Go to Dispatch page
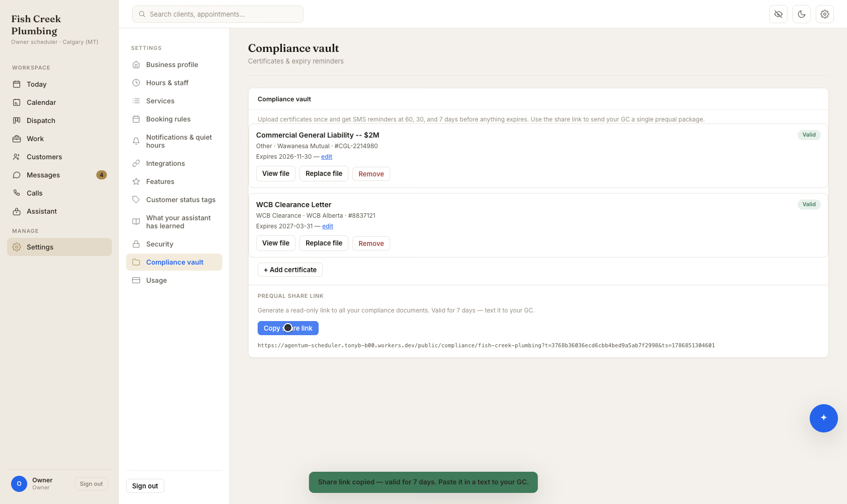The height and width of the screenshot is (504, 847). tap(59, 120)
